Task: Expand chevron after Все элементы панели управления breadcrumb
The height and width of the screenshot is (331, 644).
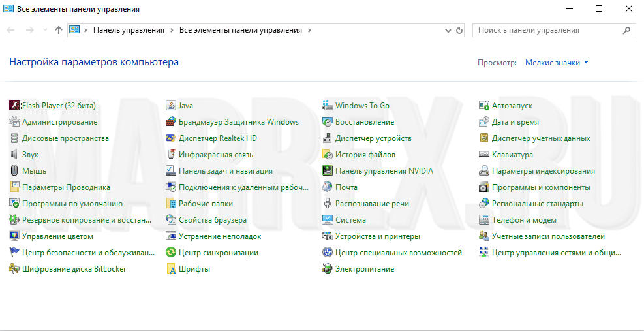Action: (x=309, y=31)
